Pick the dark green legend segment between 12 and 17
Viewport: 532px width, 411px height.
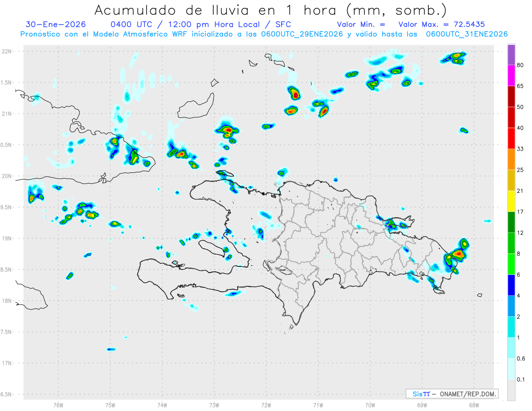click(511, 222)
